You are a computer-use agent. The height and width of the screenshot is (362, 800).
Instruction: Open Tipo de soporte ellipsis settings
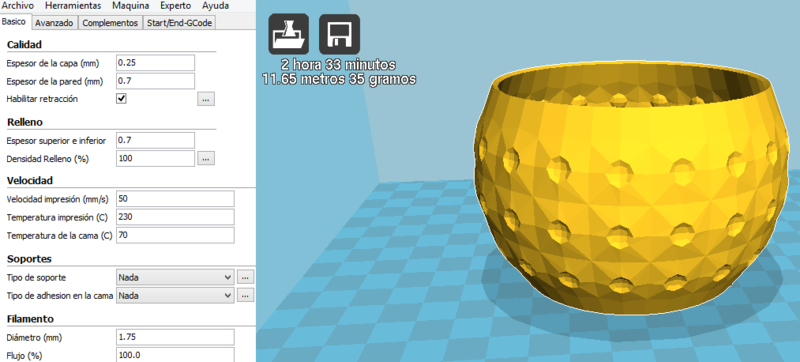point(245,278)
